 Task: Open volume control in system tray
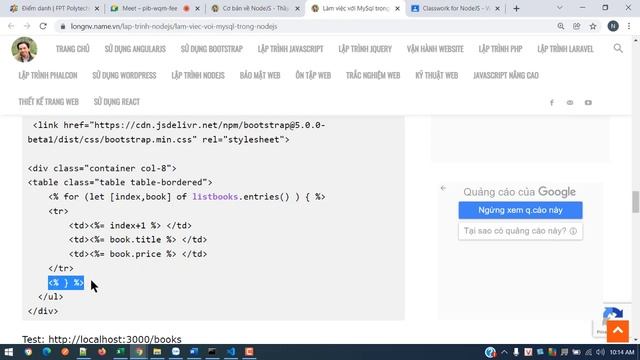[x=600, y=352]
